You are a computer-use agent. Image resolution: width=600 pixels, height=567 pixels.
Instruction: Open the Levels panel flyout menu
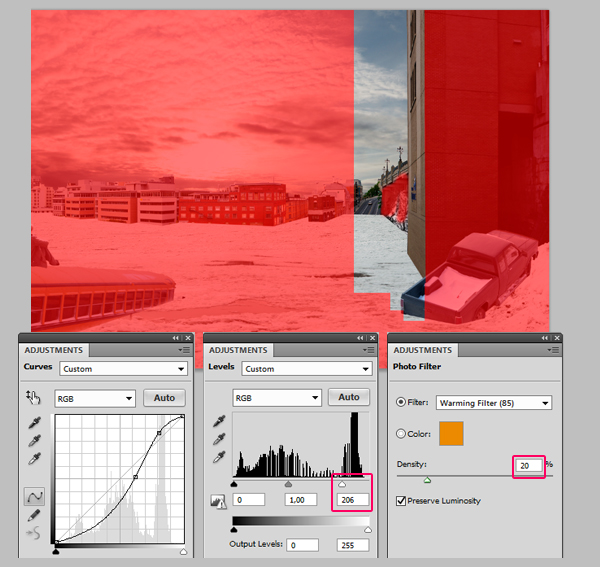(x=368, y=350)
